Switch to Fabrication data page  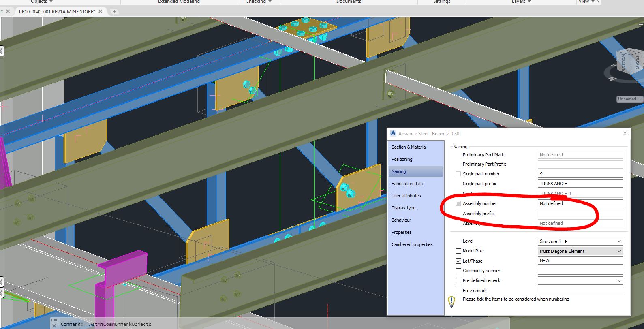[x=415, y=184]
